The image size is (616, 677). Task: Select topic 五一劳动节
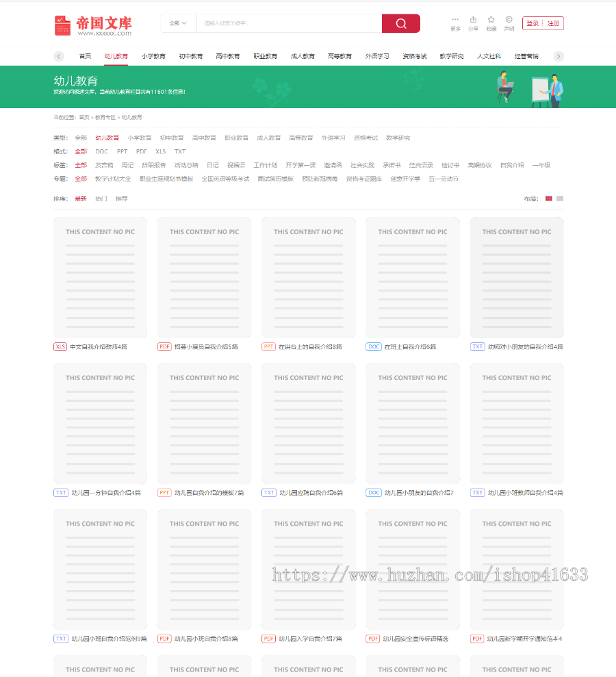click(x=444, y=179)
